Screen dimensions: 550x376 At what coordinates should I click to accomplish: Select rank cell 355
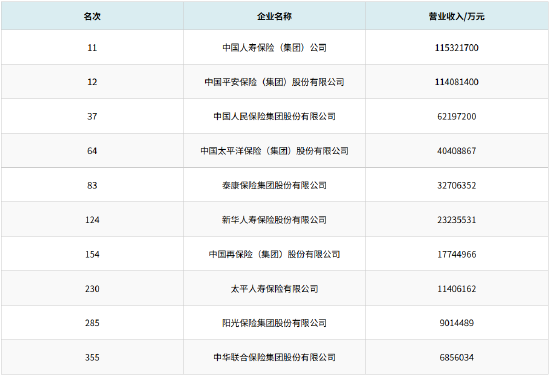pos(92,357)
